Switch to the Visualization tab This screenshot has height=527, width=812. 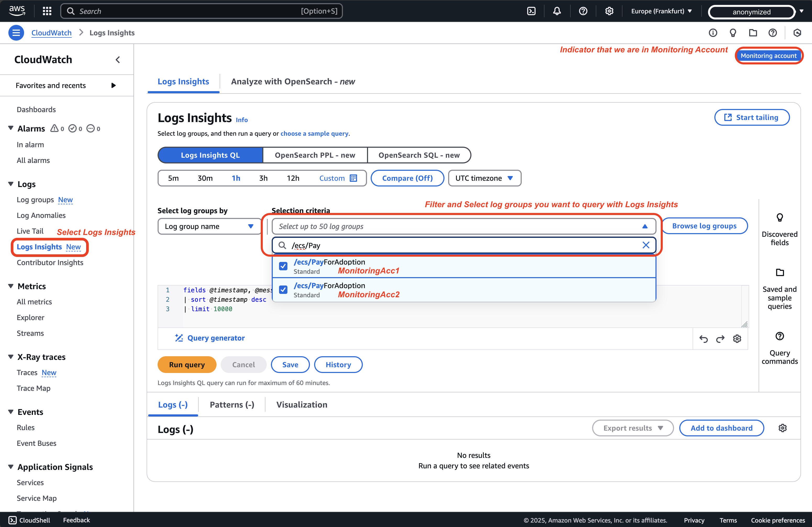[301, 405]
